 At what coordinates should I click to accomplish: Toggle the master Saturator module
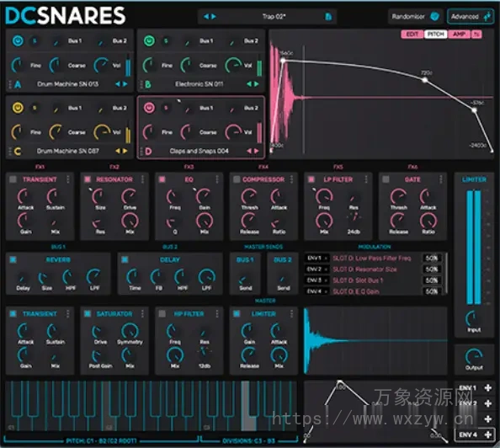point(88,313)
